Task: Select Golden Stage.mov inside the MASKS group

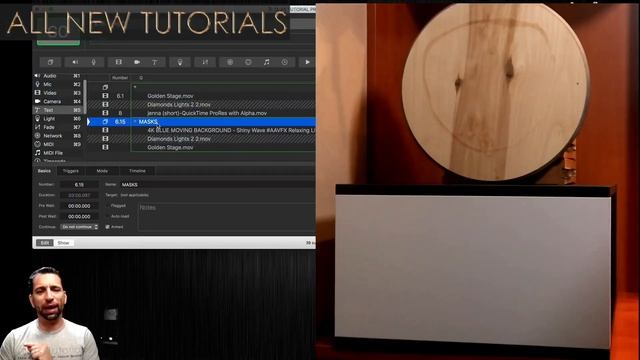Action: click(x=170, y=147)
